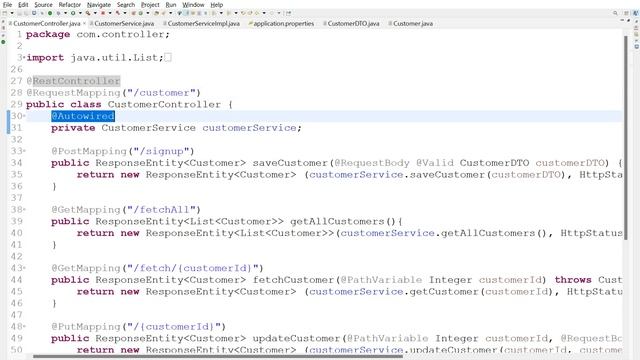Open the Run configurations dropdown arrow

click(x=80, y=13)
